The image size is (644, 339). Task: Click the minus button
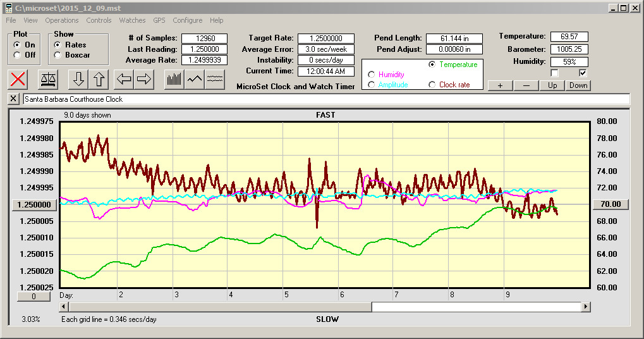click(526, 85)
